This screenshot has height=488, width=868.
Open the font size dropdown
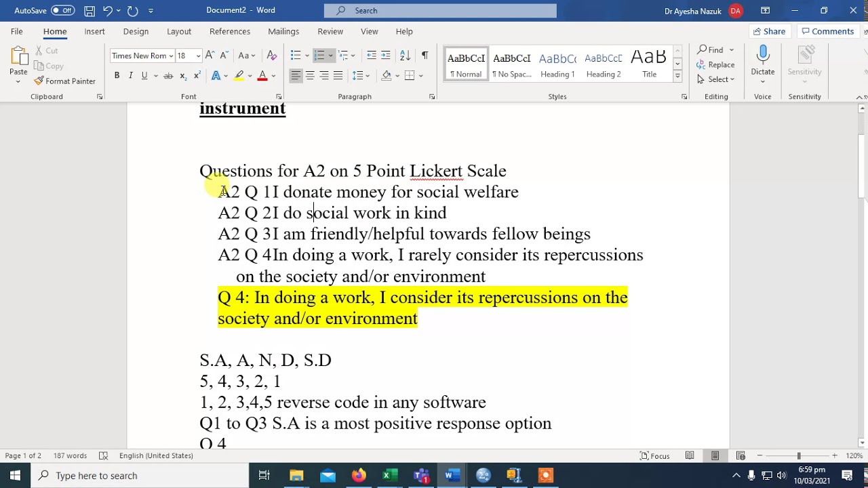coord(198,56)
